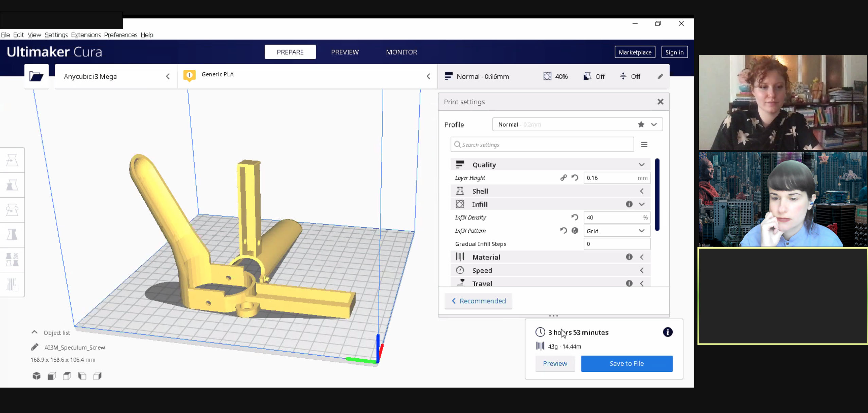Click the profile favorite star icon

click(x=641, y=124)
